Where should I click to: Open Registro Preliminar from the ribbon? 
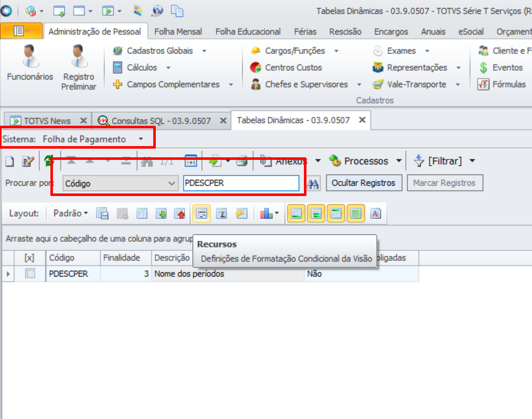tap(79, 67)
